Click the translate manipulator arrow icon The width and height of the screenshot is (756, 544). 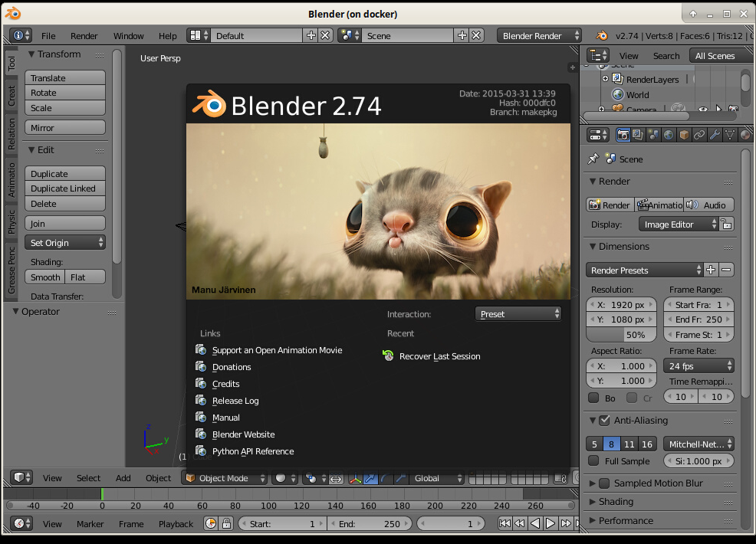click(x=370, y=478)
